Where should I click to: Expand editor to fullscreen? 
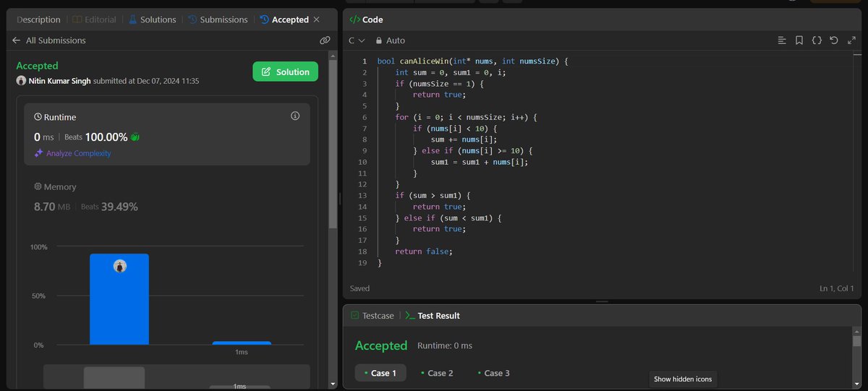point(851,40)
